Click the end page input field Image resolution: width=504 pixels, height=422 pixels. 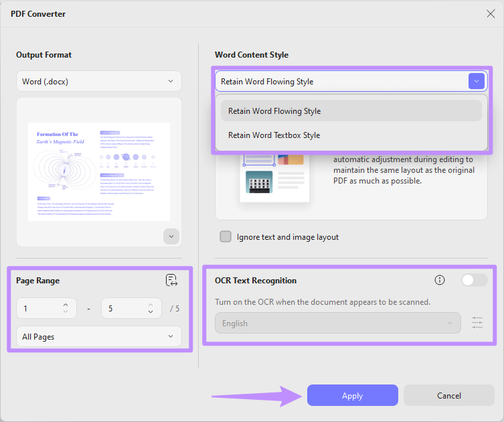click(131, 308)
